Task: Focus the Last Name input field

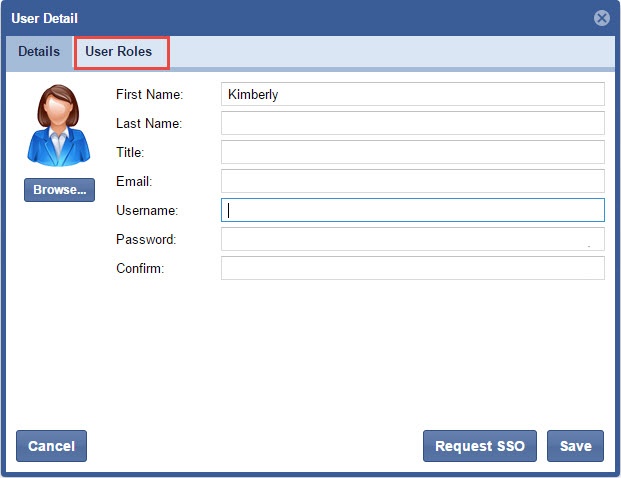Action: (x=412, y=123)
